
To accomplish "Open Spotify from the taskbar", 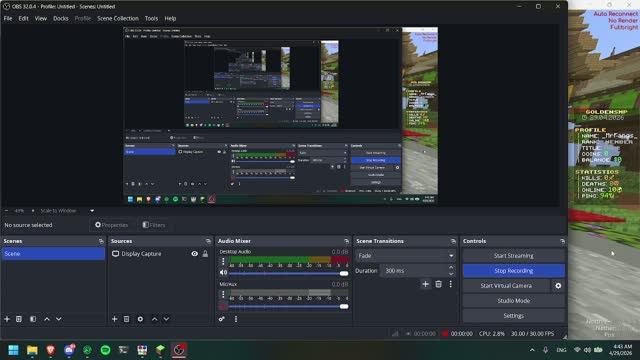I will click(105, 350).
